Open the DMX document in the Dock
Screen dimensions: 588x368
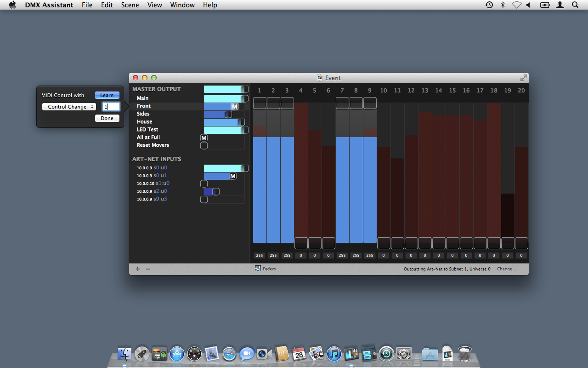447,354
